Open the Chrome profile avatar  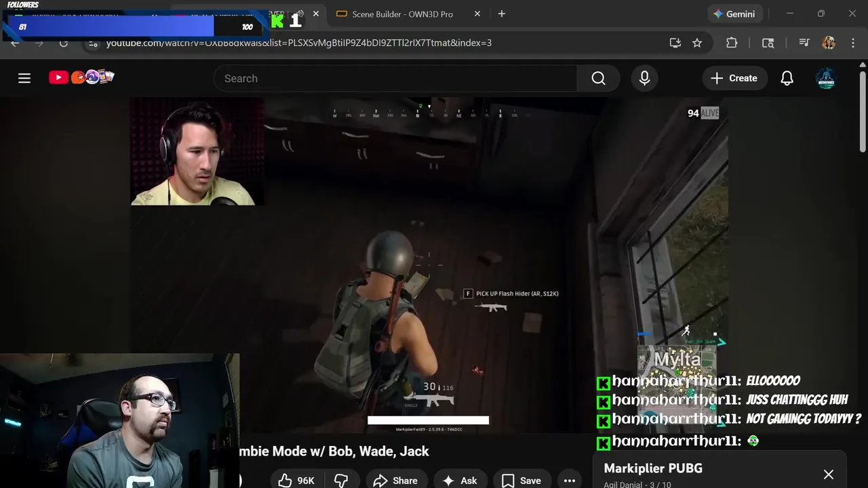tap(829, 43)
